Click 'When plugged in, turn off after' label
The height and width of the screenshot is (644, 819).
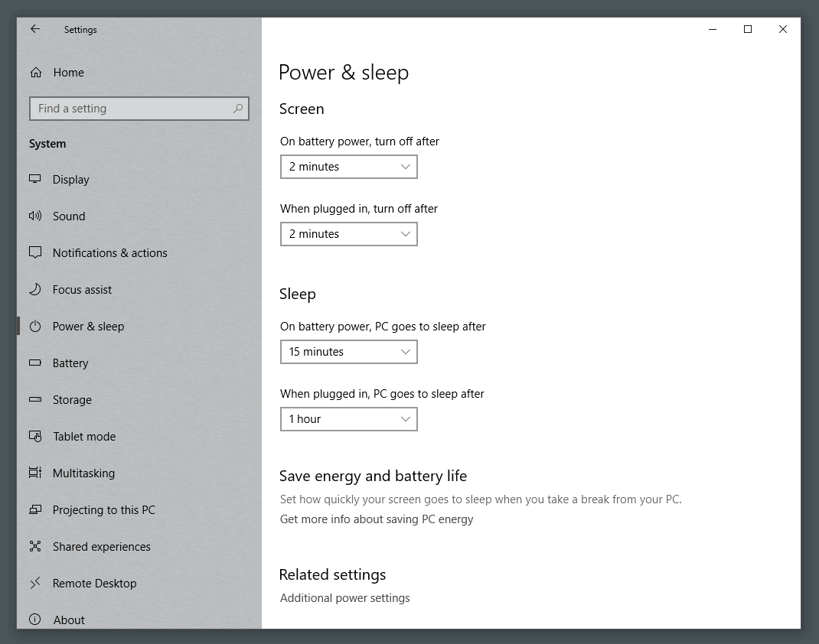tap(359, 209)
